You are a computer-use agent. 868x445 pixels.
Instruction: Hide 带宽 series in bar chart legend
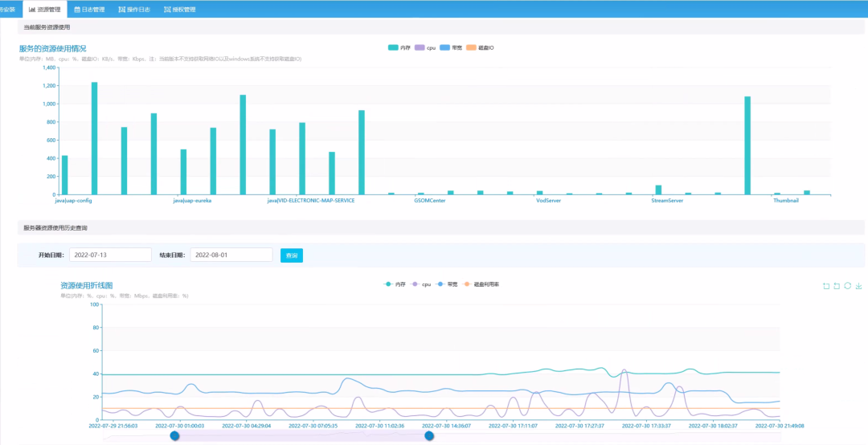click(x=451, y=48)
